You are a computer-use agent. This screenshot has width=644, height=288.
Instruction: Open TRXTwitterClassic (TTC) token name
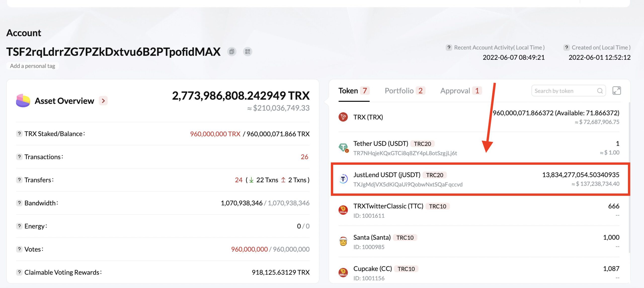(x=388, y=206)
